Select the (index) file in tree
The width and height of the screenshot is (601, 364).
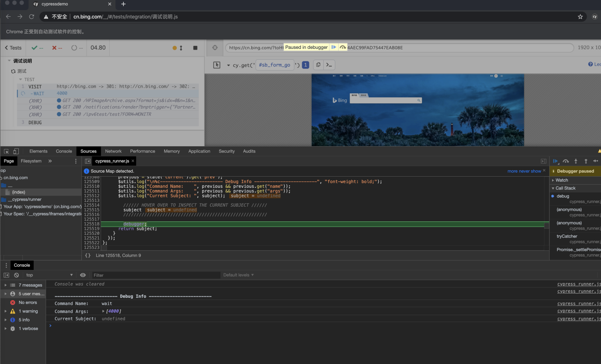41,192
